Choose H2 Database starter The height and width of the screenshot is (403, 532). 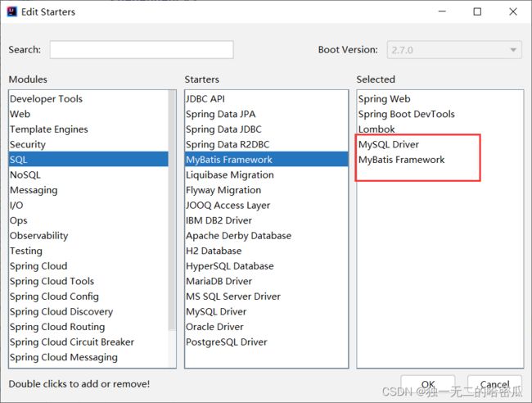(214, 251)
